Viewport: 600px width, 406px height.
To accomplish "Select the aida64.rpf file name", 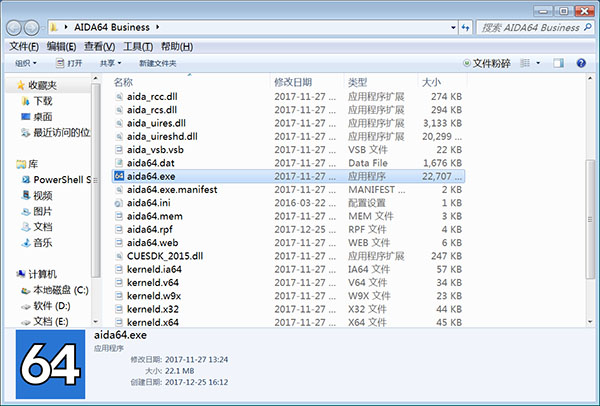I will click(150, 230).
